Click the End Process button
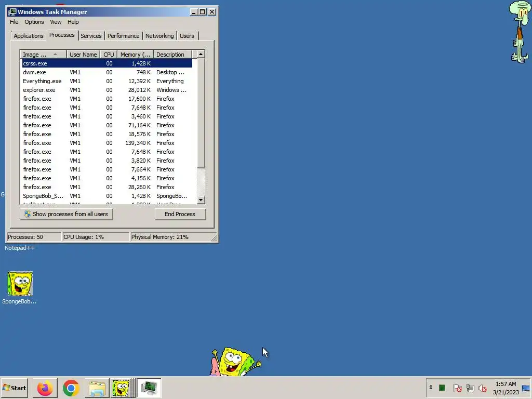Screen dimensions: 532x399 180,214
